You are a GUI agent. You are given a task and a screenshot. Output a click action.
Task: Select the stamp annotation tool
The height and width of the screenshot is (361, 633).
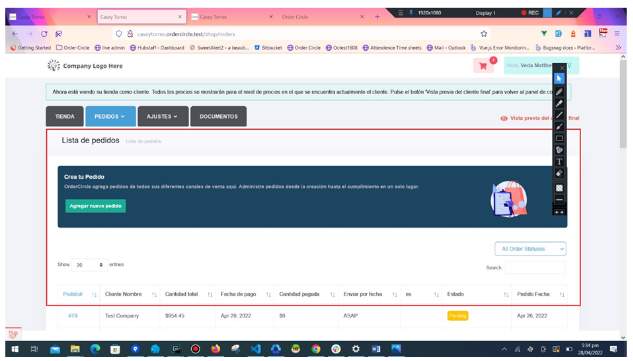tap(559, 150)
